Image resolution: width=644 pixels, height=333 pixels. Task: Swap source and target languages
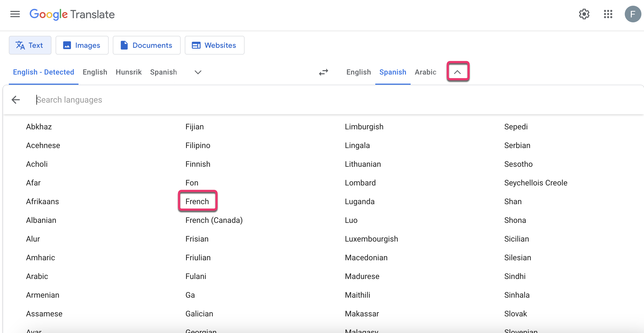point(324,72)
